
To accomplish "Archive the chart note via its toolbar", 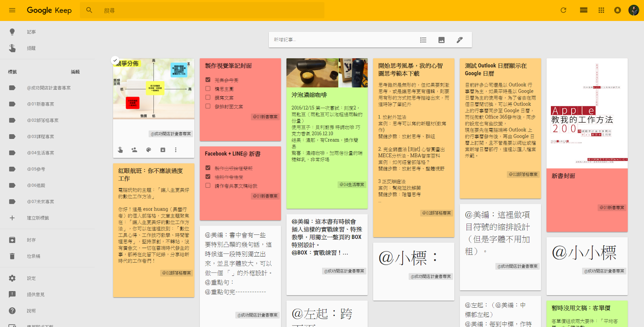I will coord(163,150).
